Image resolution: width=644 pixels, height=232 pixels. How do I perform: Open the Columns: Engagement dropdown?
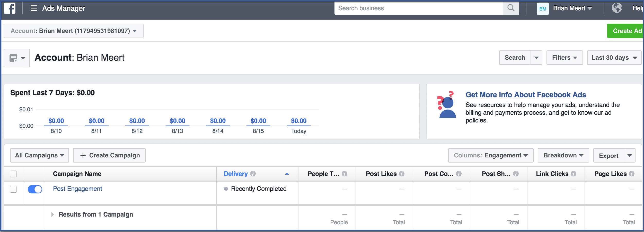491,155
